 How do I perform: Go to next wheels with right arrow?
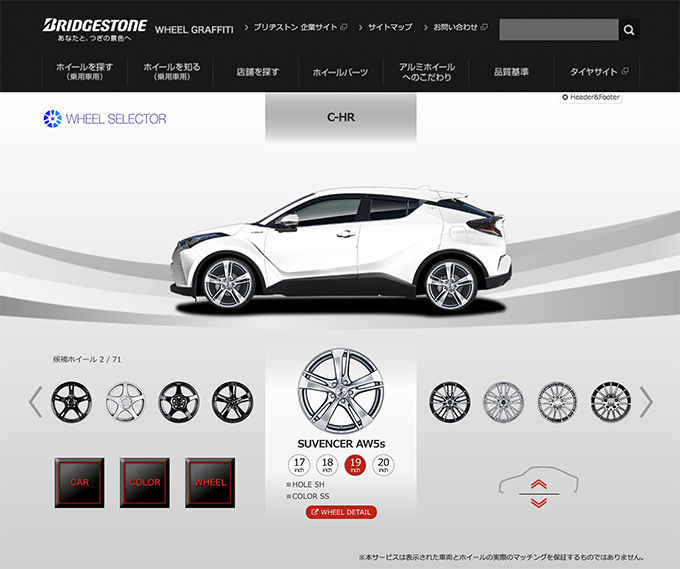(x=647, y=402)
